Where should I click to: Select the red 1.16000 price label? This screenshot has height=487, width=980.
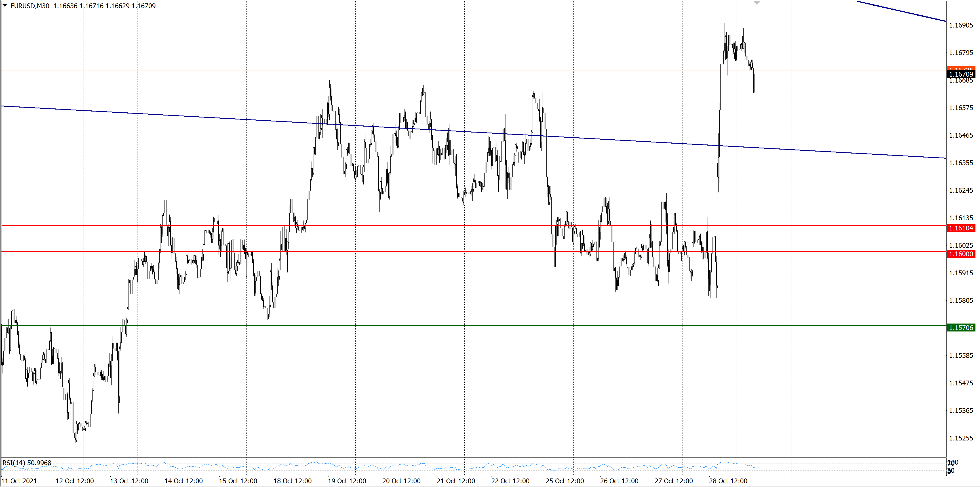click(961, 254)
